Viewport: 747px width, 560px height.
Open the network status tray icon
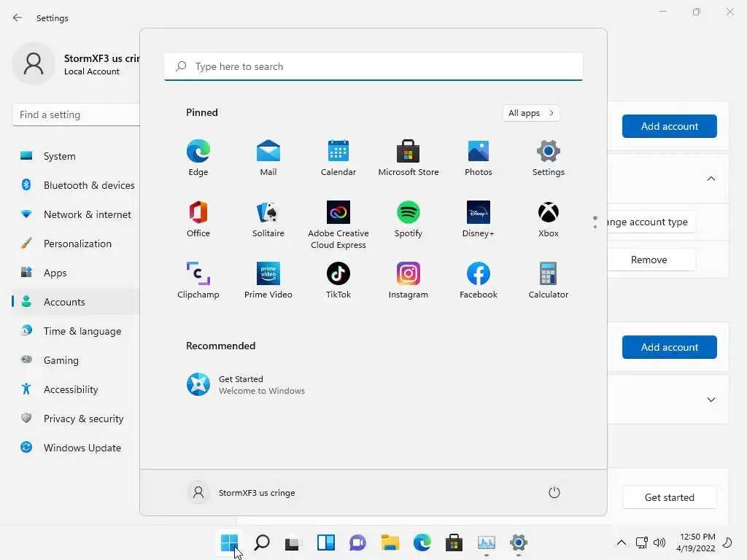click(642, 542)
